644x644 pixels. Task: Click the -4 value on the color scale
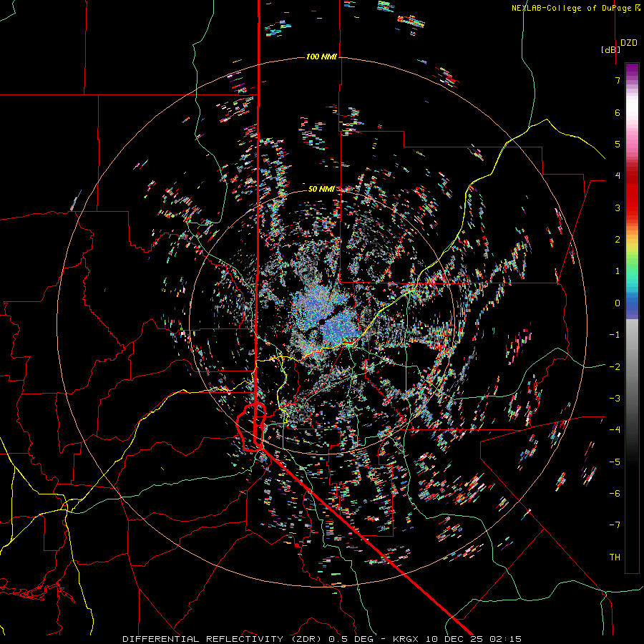point(615,429)
